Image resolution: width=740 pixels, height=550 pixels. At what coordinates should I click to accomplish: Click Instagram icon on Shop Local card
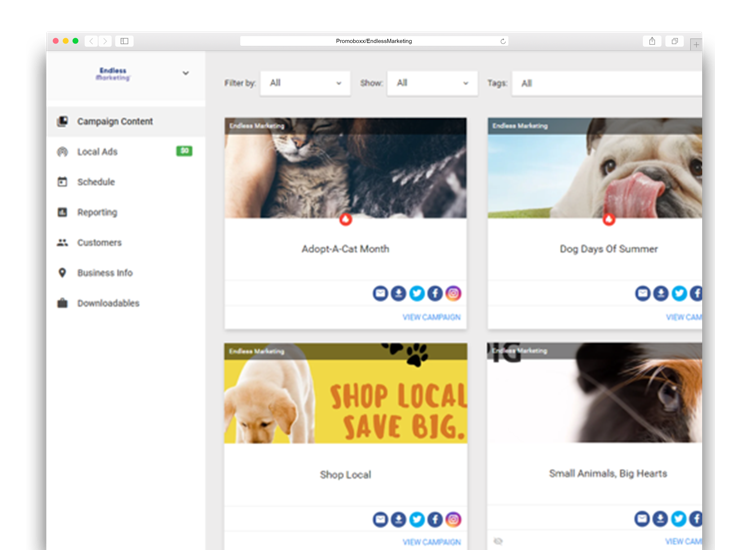coord(453,519)
